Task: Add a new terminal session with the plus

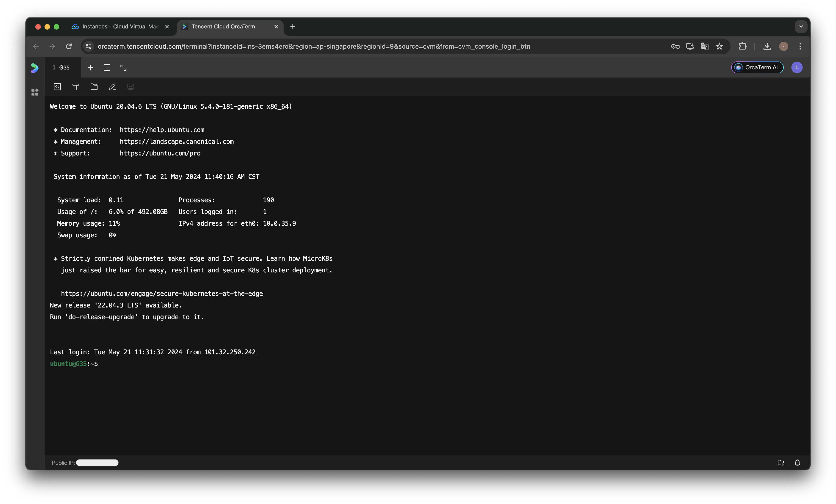Action: [x=90, y=67]
